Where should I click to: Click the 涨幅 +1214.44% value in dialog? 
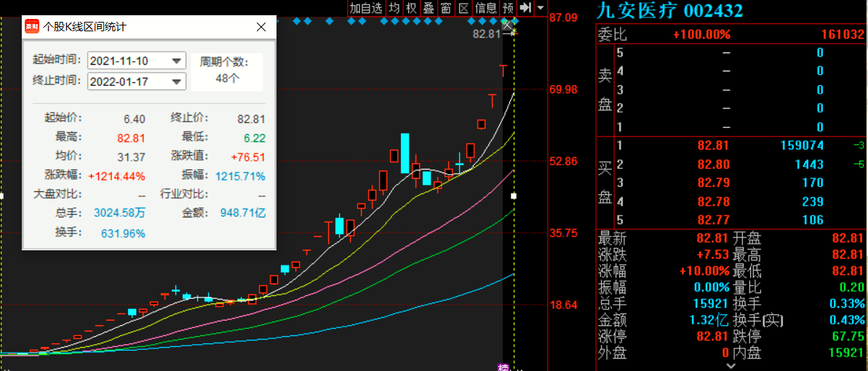point(117,177)
